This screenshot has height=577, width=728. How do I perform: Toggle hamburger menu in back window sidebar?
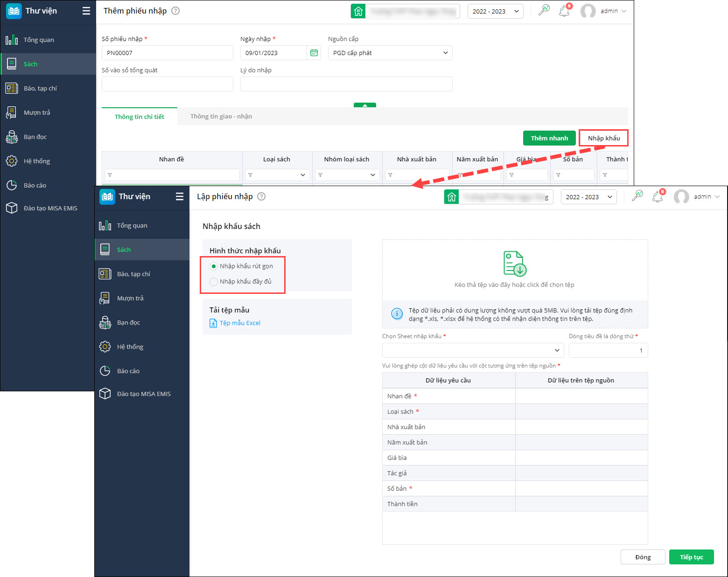[86, 11]
